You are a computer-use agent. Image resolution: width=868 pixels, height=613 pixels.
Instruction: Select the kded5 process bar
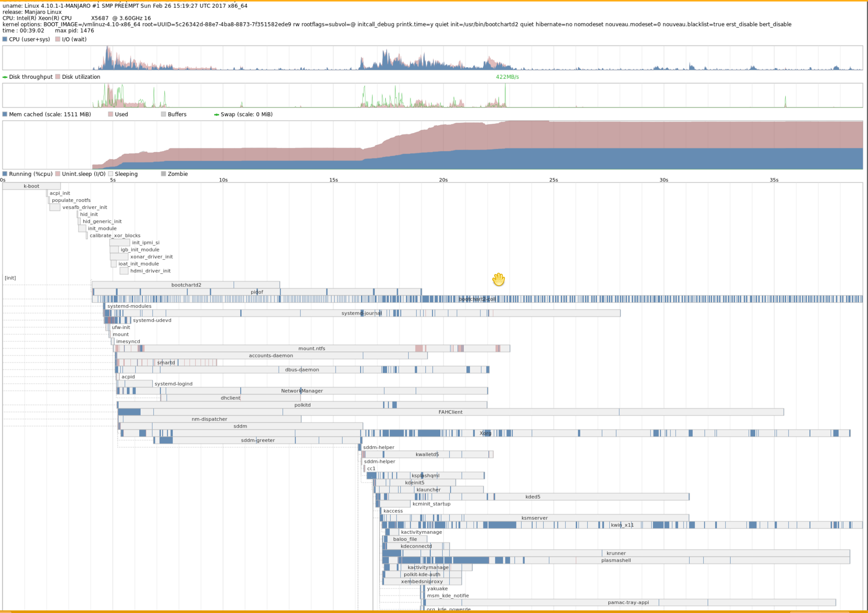click(x=533, y=497)
